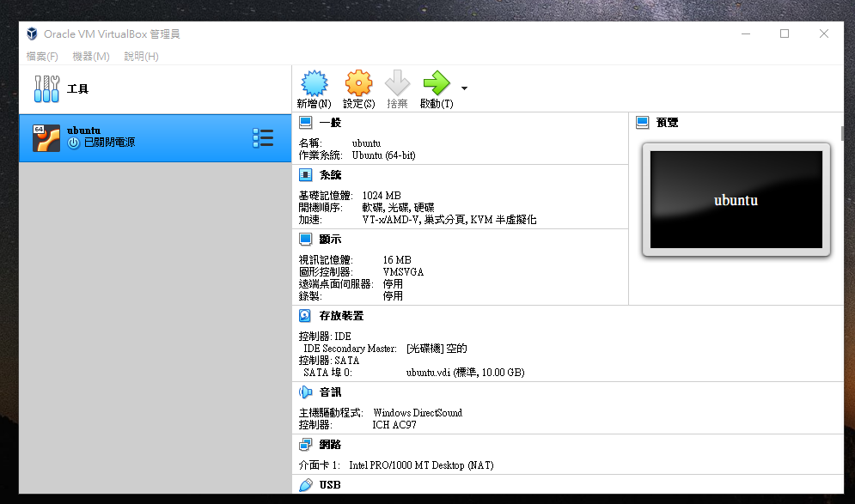855x504 pixels.
Task: Click the boot order 軟碟, 光碟, 硬碟 value
Action: point(398,207)
